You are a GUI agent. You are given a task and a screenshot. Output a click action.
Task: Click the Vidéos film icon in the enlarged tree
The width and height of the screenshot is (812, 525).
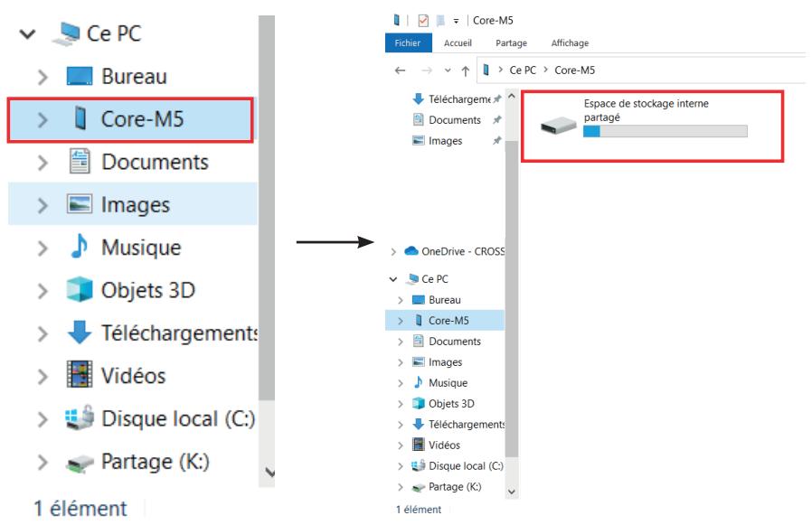(x=80, y=375)
